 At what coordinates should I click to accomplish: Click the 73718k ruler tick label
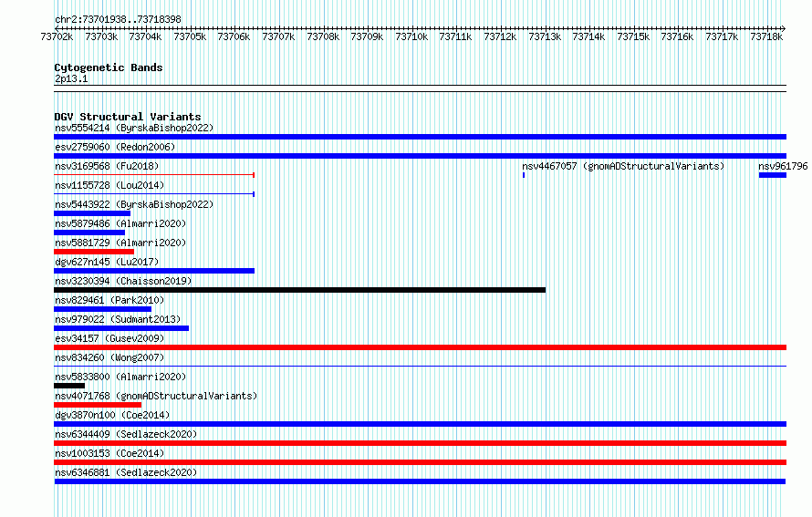[766, 36]
